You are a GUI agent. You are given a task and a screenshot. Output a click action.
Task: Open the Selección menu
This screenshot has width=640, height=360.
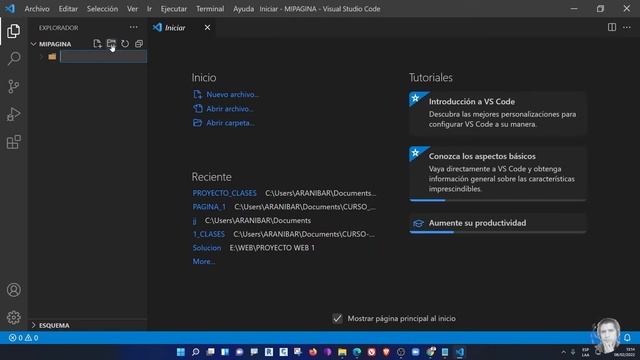(x=102, y=9)
